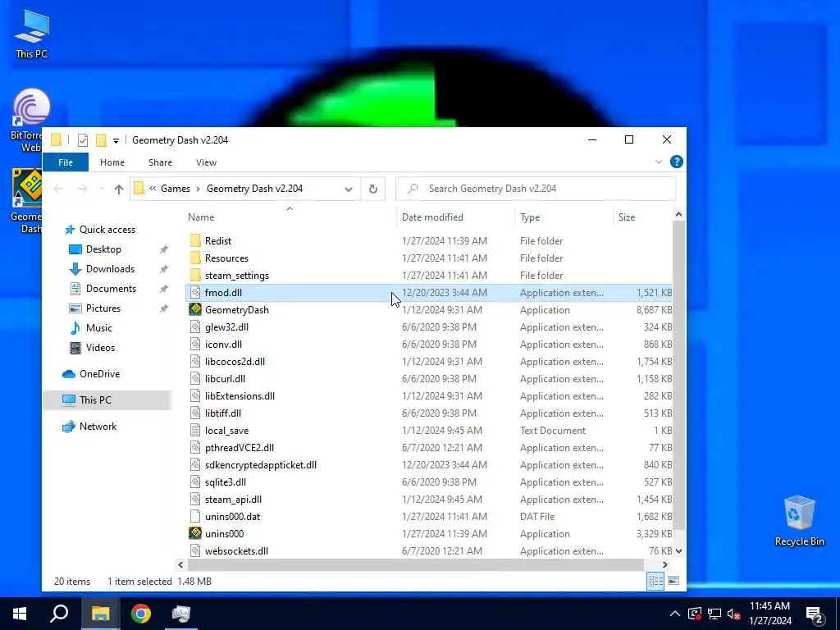Launch Google Chrome from the taskbar
Image resolution: width=840 pixels, height=630 pixels.
click(x=141, y=614)
